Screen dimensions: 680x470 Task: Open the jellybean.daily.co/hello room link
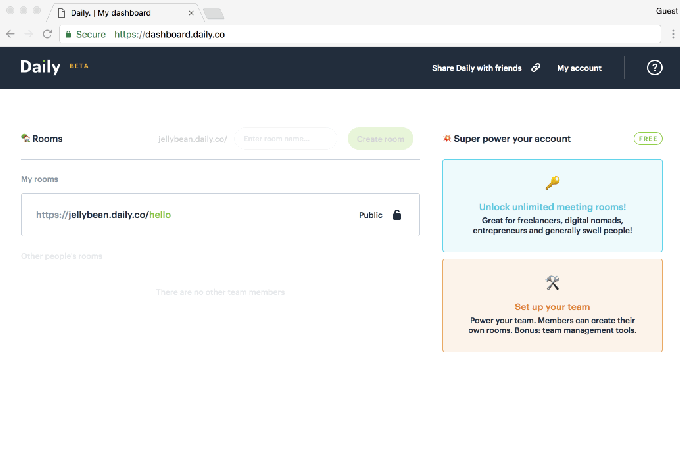pyautogui.click(x=104, y=215)
